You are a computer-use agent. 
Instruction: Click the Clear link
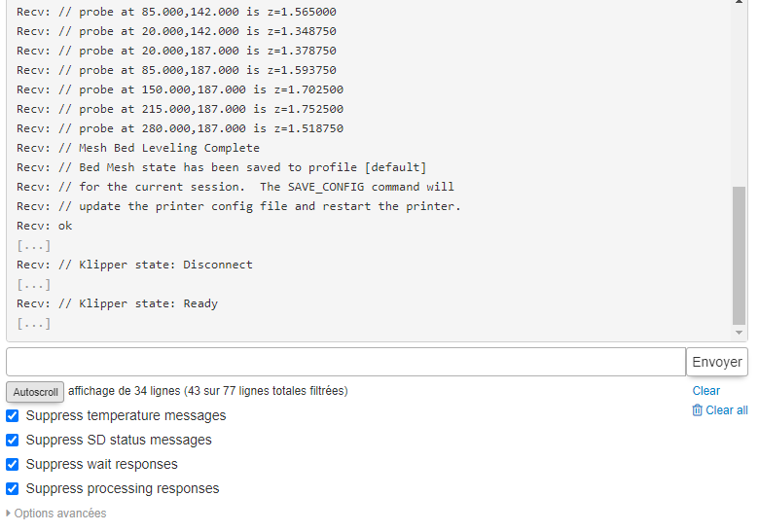(705, 391)
